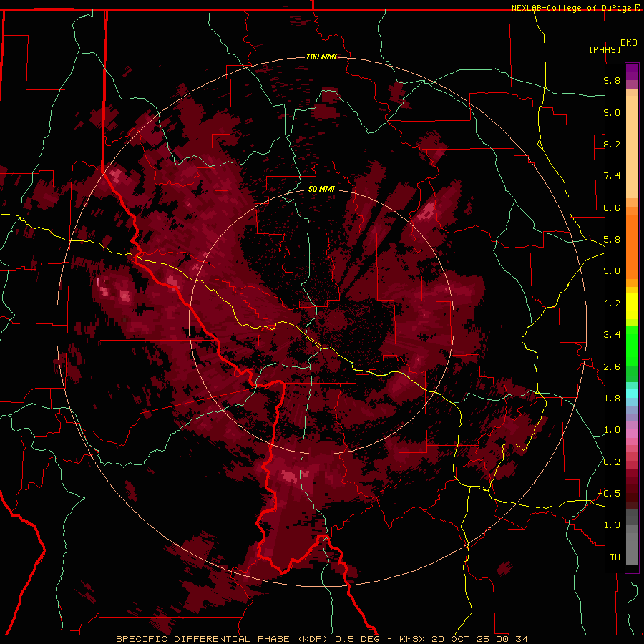Click the 3.4 scale value
Viewport: 644px width, 644px height.
(x=612, y=335)
